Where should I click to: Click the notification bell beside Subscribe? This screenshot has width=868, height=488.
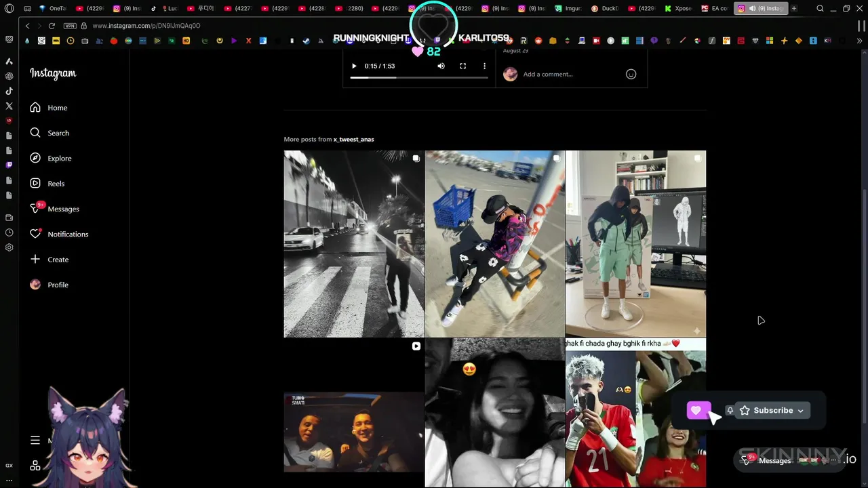(730, 410)
